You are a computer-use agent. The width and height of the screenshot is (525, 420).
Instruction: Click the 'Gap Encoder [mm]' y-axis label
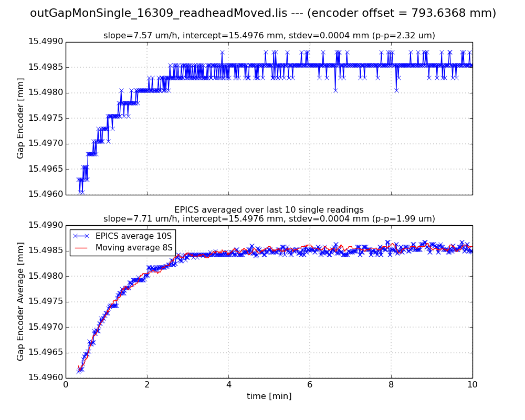tap(20, 118)
